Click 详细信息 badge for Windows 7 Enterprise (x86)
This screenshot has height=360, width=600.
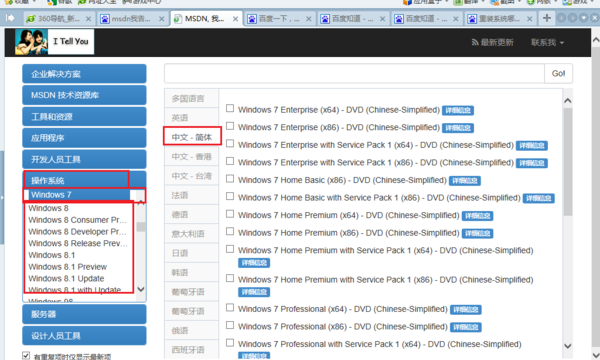click(x=458, y=128)
